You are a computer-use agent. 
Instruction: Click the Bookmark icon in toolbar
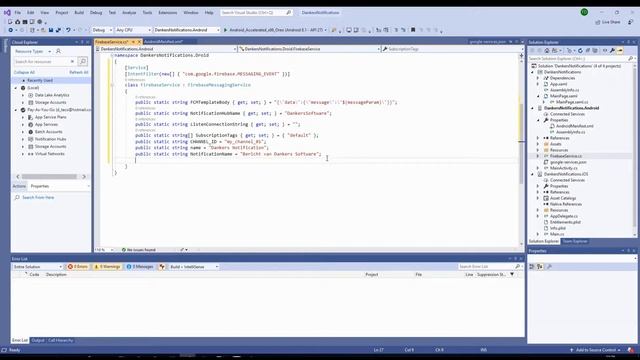click(413, 30)
